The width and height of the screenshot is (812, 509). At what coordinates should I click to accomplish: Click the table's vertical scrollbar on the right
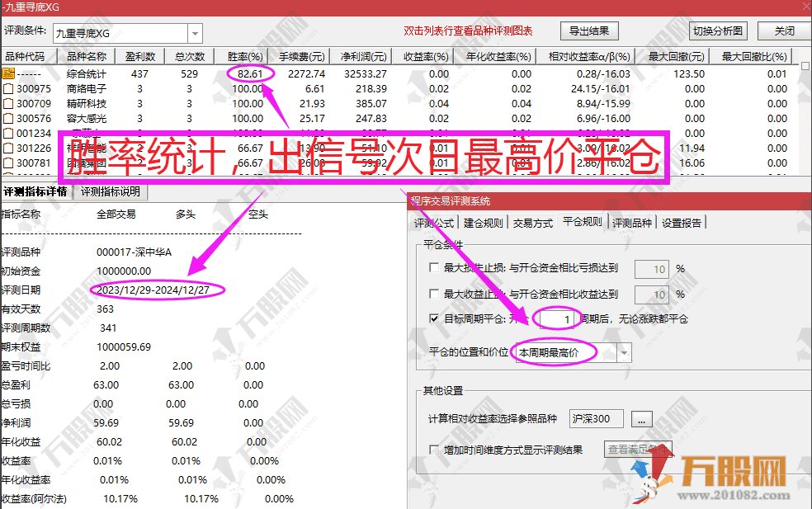pos(805,115)
